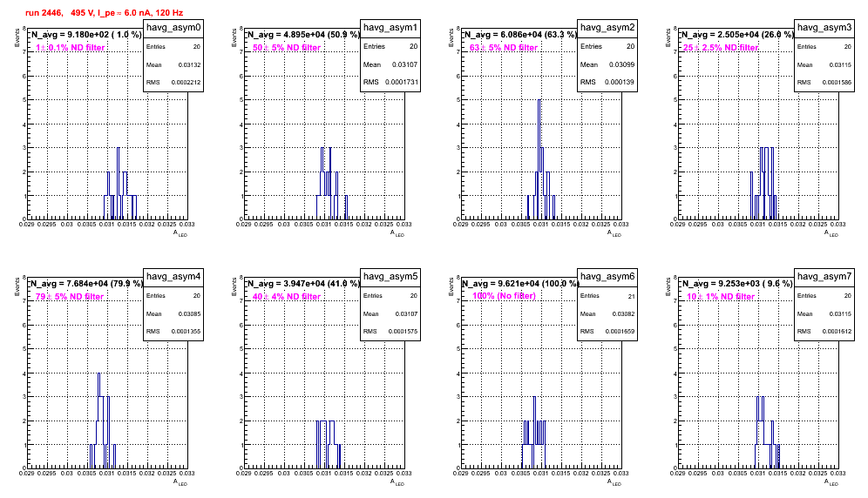Click Entries value 20 in havg_asym5
The height and width of the screenshot is (498, 868).
(414, 295)
